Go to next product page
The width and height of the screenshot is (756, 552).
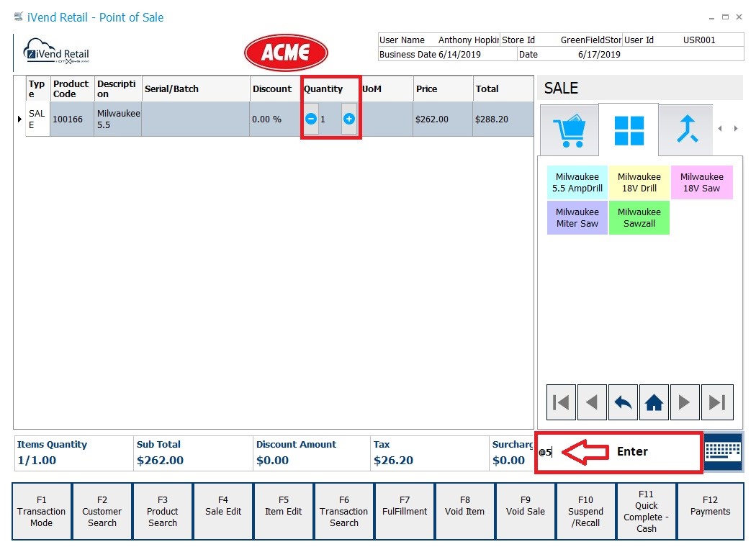[x=685, y=402]
